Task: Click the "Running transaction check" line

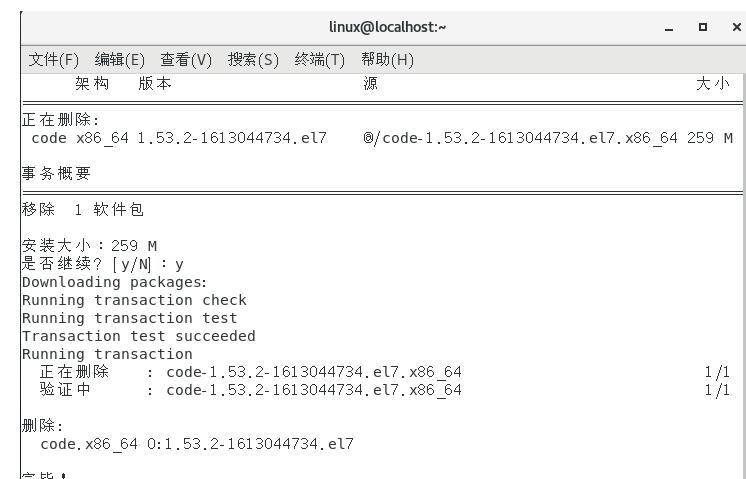Action: pos(134,300)
